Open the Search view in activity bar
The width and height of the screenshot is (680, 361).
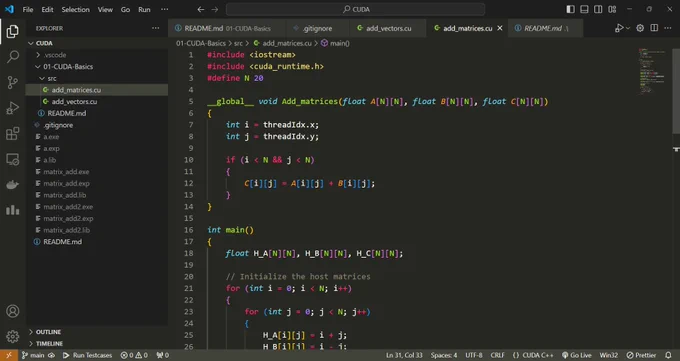point(13,56)
